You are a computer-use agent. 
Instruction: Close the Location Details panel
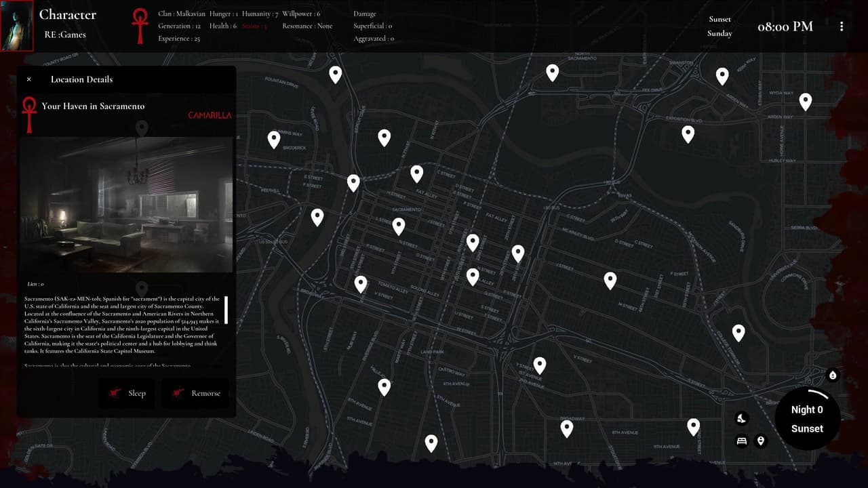[29, 79]
